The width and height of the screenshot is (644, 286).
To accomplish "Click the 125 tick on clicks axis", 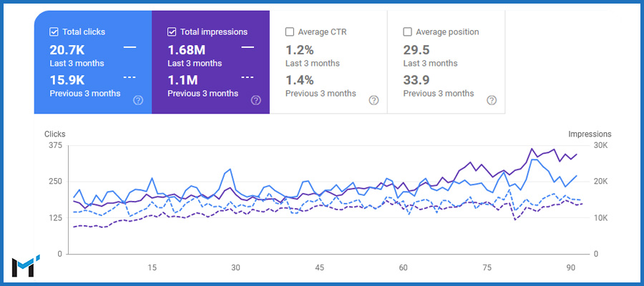I will pyautogui.click(x=55, y=217).
